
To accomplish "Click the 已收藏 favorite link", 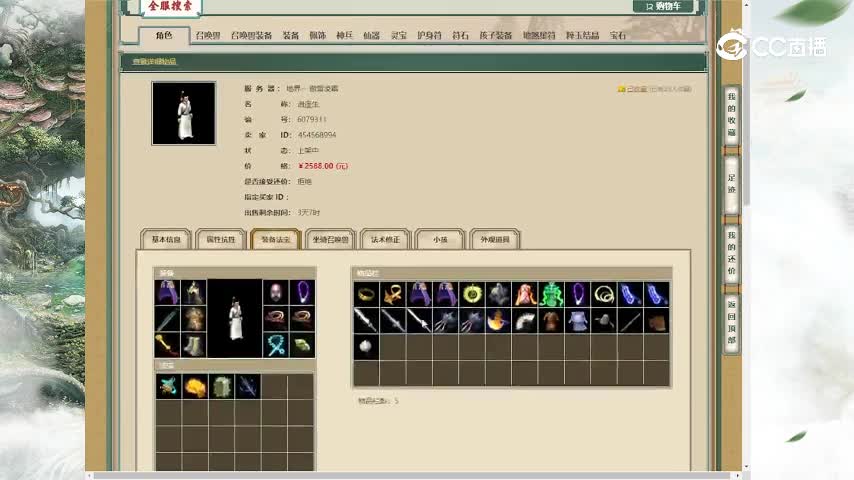I will pyautogui.click(x=636, y=89).
